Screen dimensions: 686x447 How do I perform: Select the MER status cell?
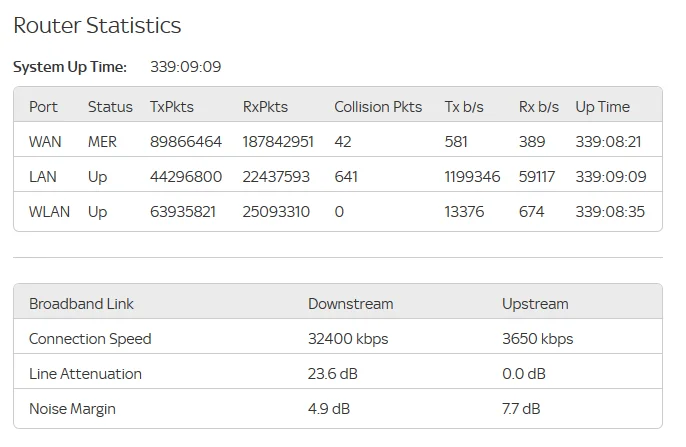point(102,142)
